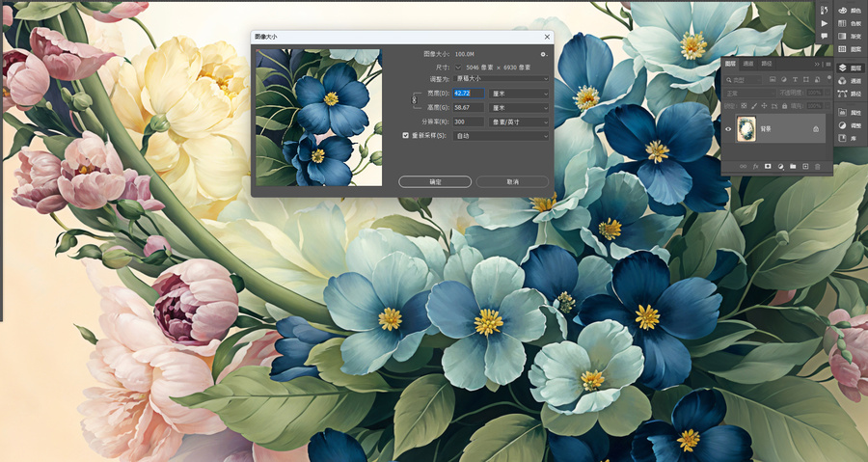Screen dimensions: 868x462
Task: Open opacity 不透明度 dropdown arrow
Action: pyautogui.click(x=827, y=93)
